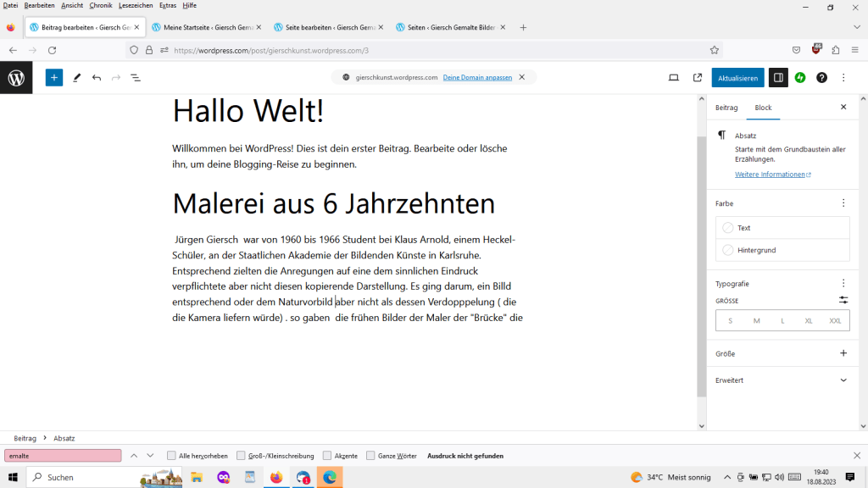
Task: Open the 'Lesezeichen' menu
Action: [x=136, y=5]
